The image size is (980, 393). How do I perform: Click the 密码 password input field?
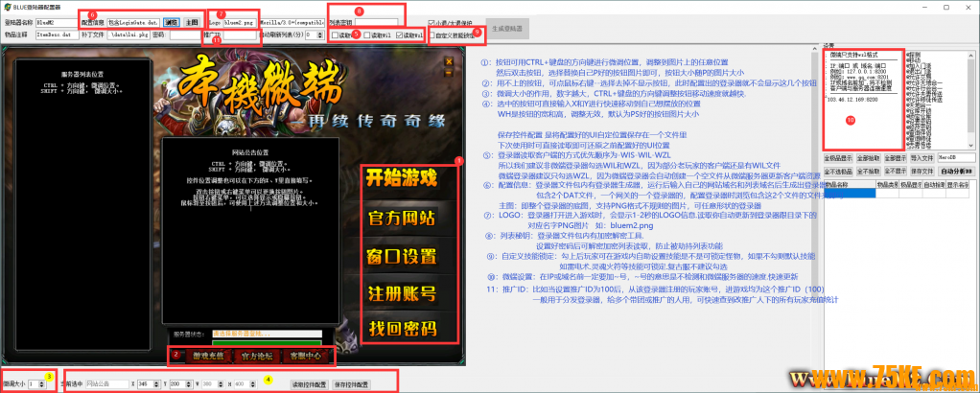click(x=186, y=35)
